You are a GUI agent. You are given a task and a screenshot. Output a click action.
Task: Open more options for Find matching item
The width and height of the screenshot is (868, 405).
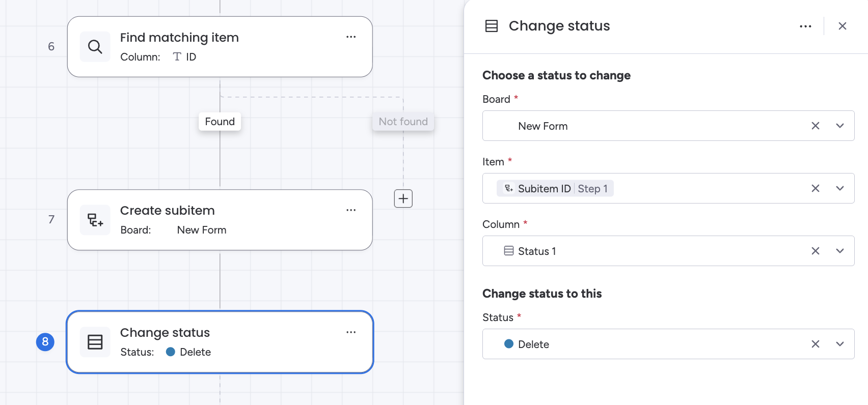tap(351, 37)
